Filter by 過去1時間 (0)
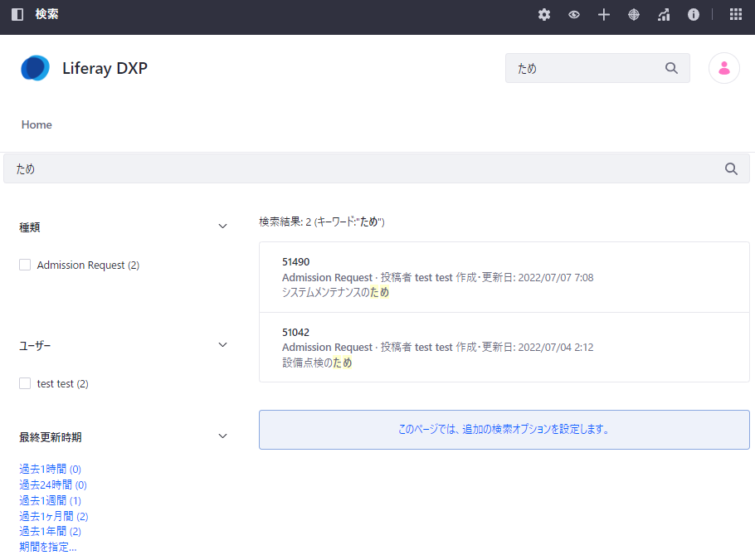 [50, 469]
